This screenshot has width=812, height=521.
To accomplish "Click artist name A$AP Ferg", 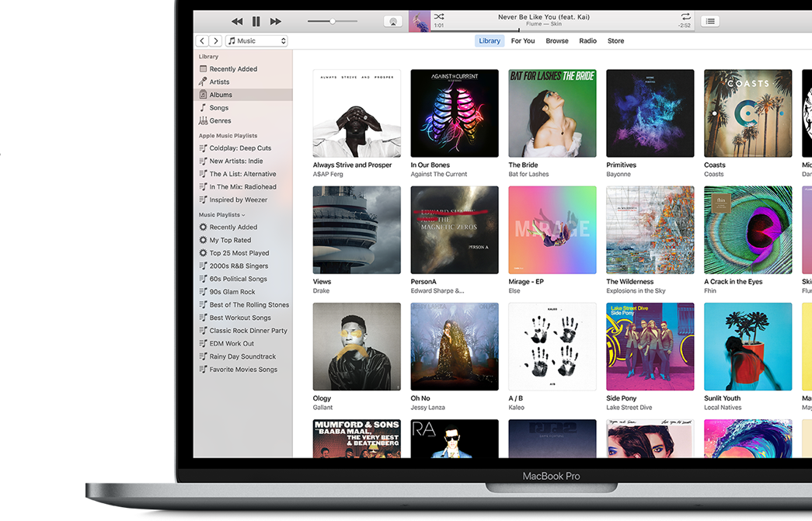I will click(x=328, y=175).
